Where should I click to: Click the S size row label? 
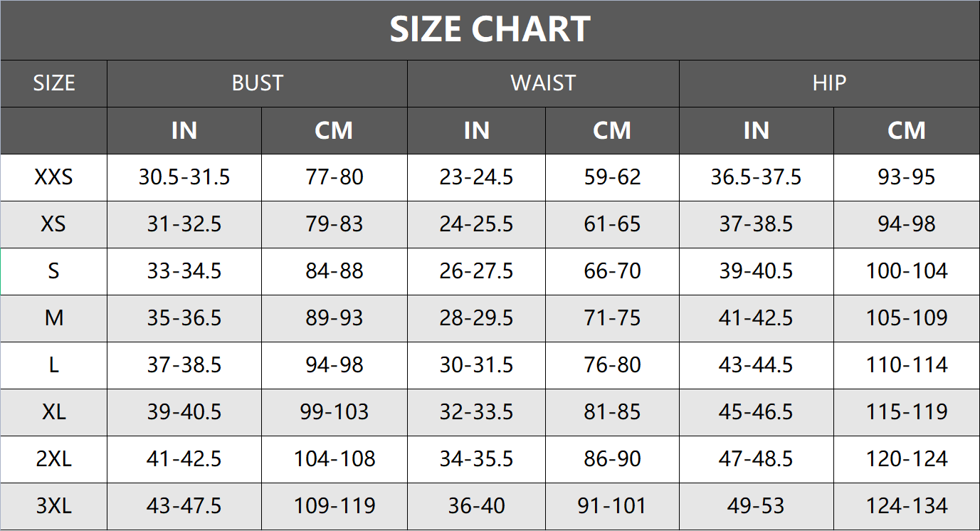click(53, 271)
